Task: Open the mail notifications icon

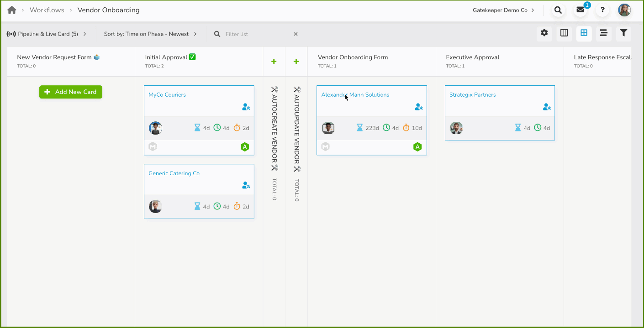Action: [x=581, y=10]
